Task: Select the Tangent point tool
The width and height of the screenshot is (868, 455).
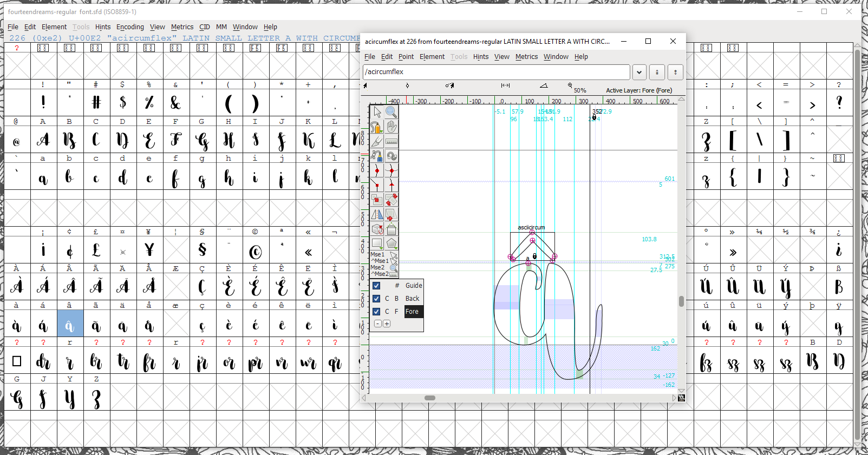Action: (x=391, y=185)
